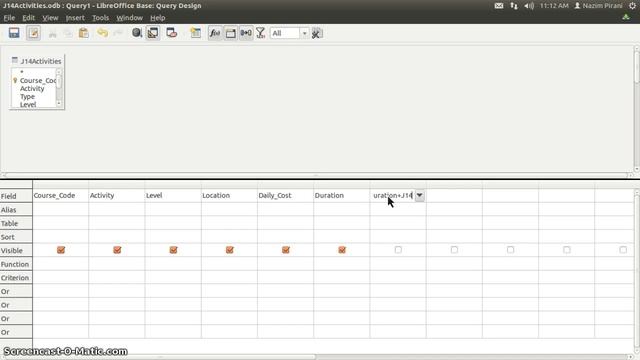The height and width of the screenshot is (360, 640).
Task: Run the query icon
Action: tap(137, 33)
